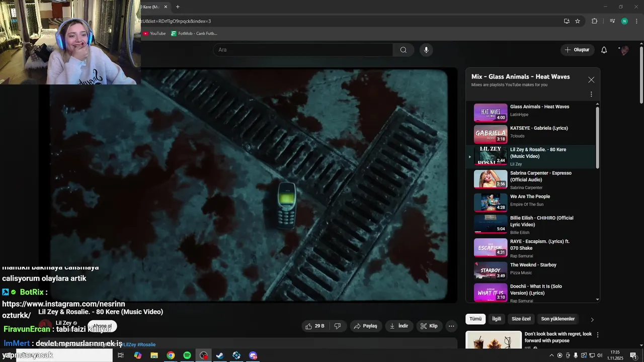Click the taskbar clock showing 17:35
Viewport: 644px width, 362px height.
(615, 355)
